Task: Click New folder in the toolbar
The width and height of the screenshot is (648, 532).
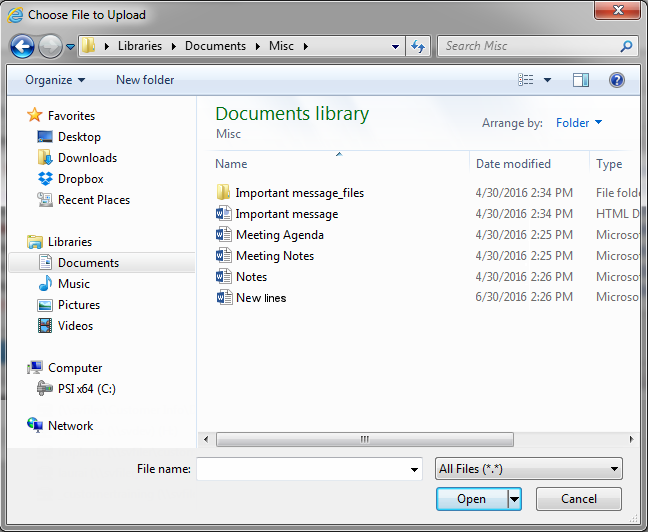Action: pyautogui.click(x=145, y=80)
